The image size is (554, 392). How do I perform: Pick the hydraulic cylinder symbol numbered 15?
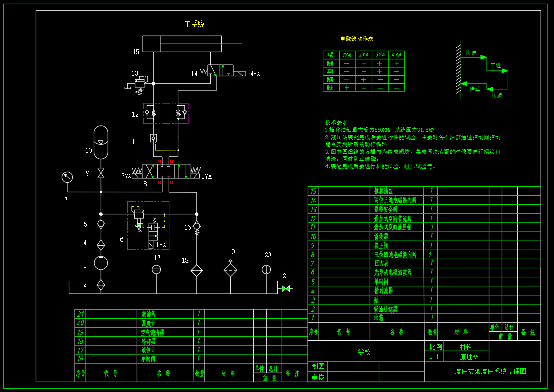(x=192, y=44)
